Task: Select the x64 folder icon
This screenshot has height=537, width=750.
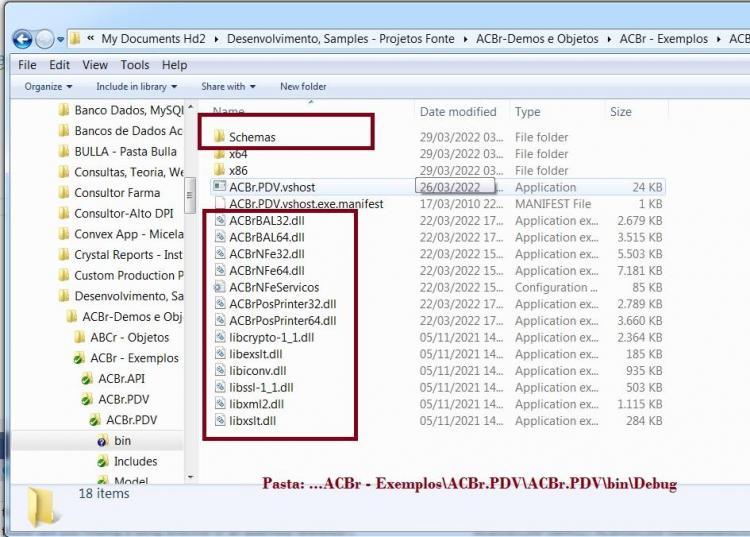Action: coord(219,153)
